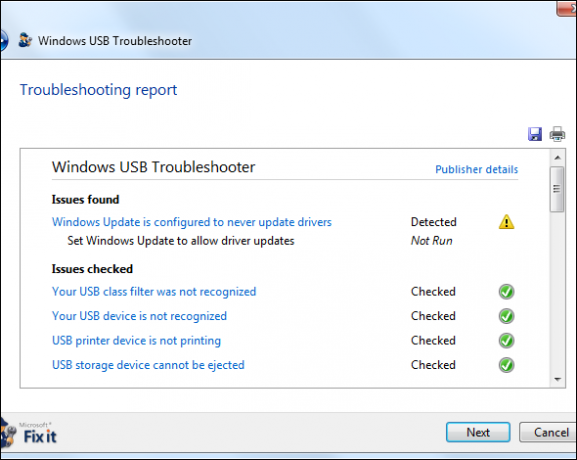
Task: Click the yellow warning triangle icon
Action: (x=506, y=222)
